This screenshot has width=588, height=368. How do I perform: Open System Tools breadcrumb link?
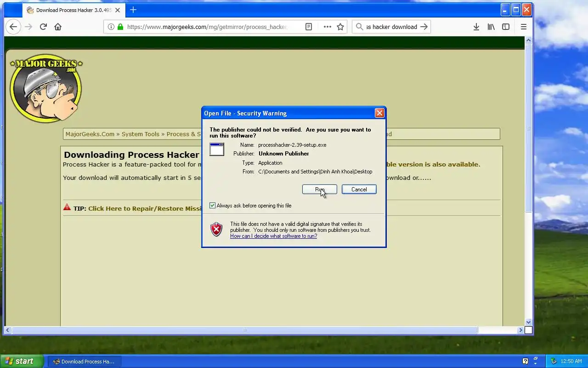141,134
